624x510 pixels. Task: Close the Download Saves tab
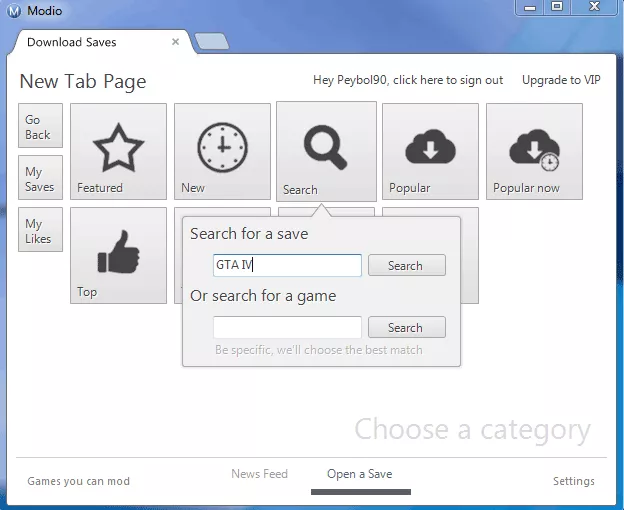pos(176,42)
